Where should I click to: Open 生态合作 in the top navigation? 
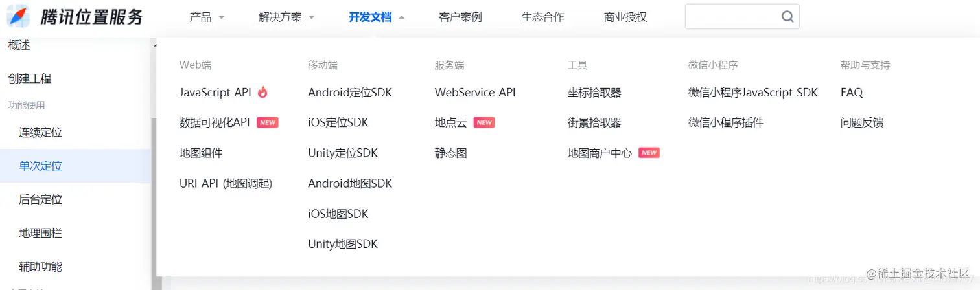[542, 17]
